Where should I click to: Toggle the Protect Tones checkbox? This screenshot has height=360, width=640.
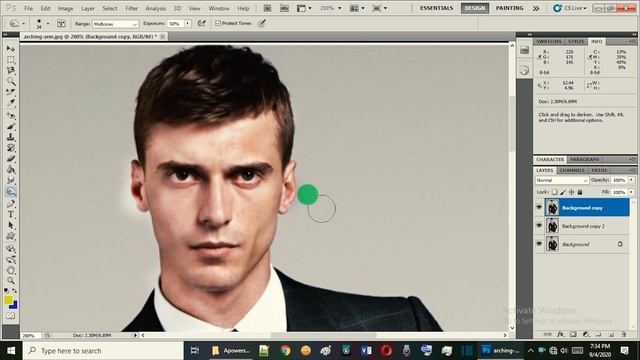[x=218, y=23]
